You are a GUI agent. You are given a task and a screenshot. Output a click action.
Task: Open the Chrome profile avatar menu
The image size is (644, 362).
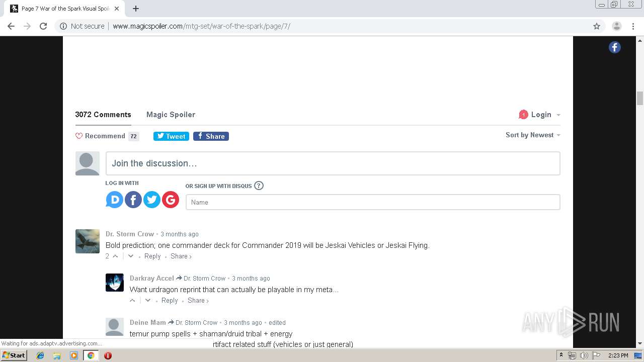pos(616,26)
